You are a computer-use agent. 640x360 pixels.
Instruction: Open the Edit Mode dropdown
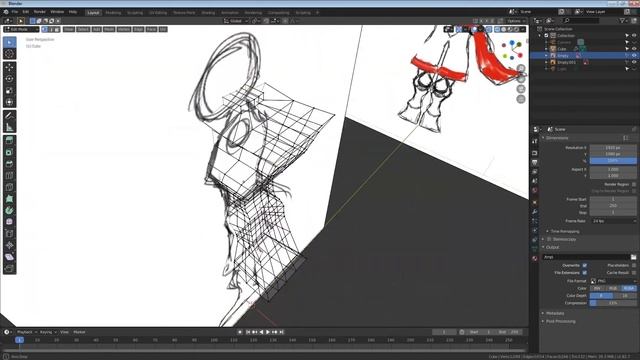[21, 29]
